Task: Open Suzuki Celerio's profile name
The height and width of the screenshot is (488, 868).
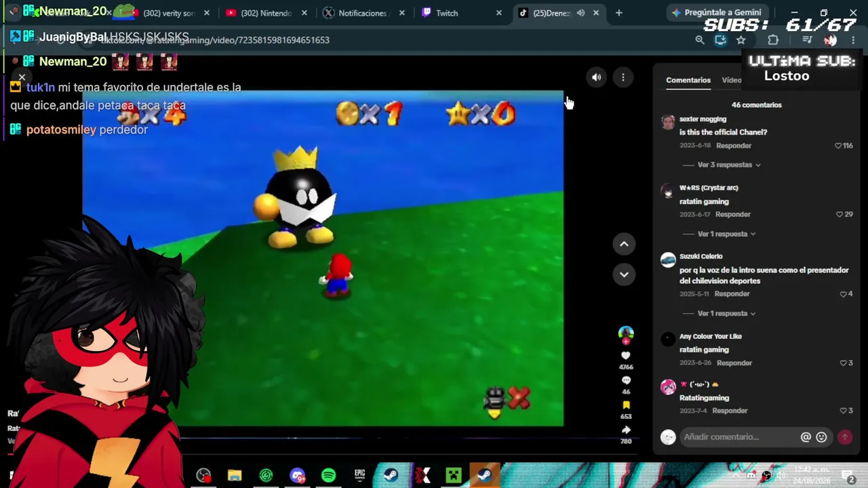Action: click(701, 256)
